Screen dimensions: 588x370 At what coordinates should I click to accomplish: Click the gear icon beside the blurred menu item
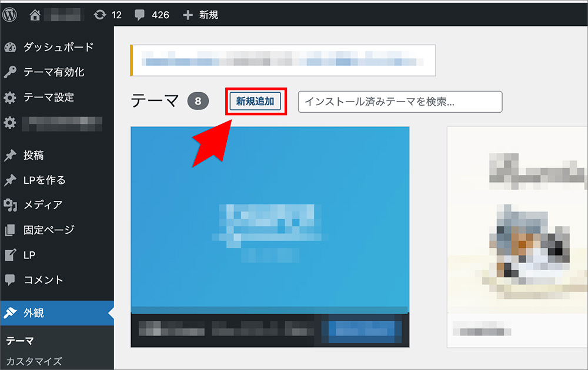[x=10, y=123]
